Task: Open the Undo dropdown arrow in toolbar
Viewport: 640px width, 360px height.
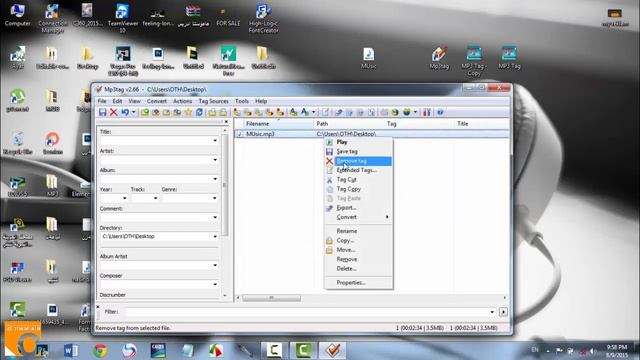Action: coord(133,112)
